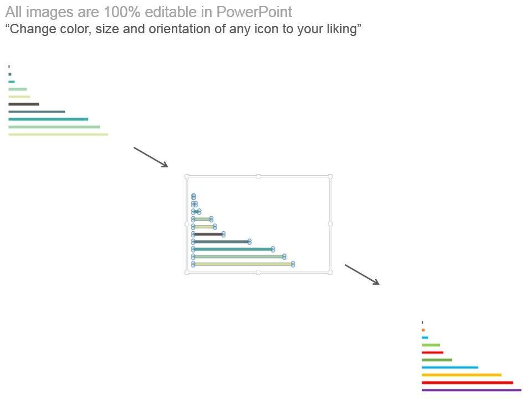Screen dimensions: 532x399
Task: Click the top-left corner handle of the selected chart
Action: point(187,176)
